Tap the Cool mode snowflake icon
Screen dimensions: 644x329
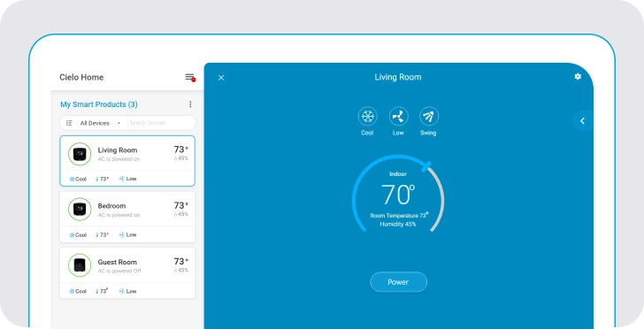click(367, 116)
